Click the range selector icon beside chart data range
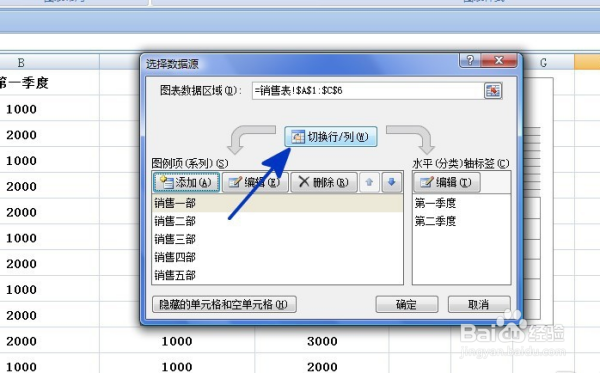 coord(492,91)
